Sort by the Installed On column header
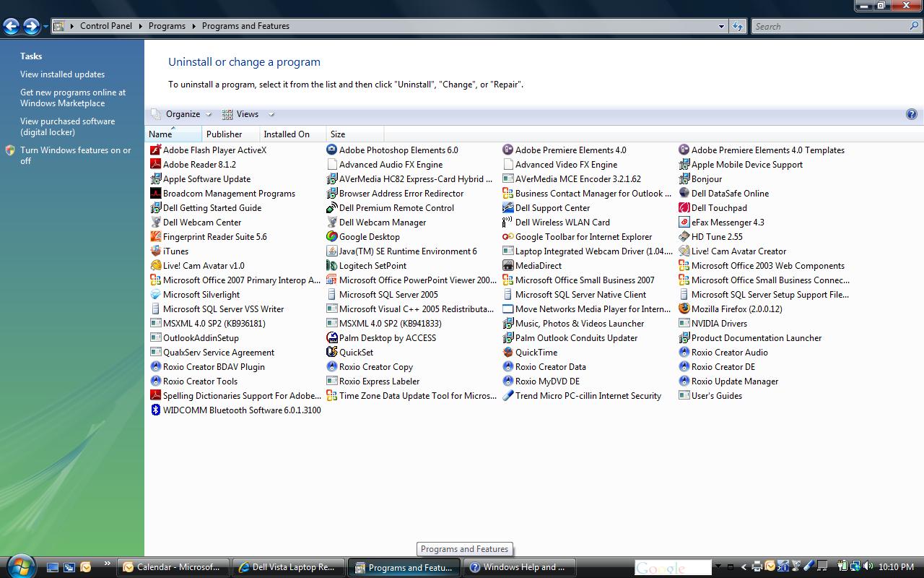Viewport: 924px width, 578px height. click(292, 134)
